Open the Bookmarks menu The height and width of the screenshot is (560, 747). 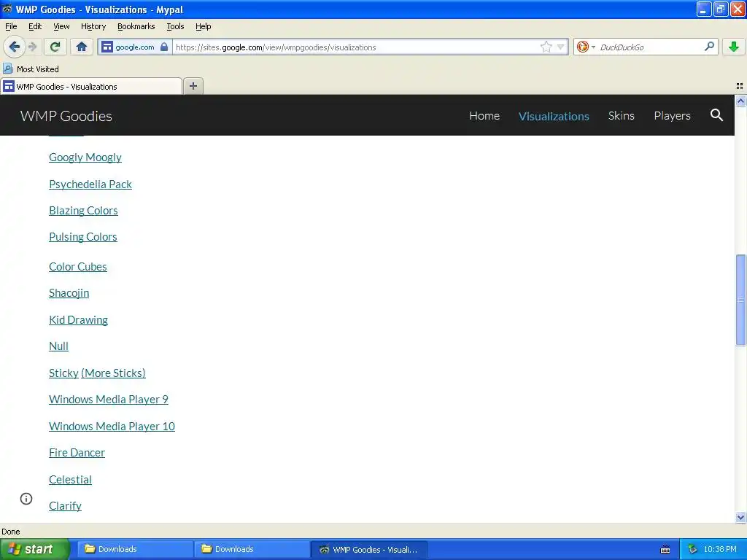[136, 26]
